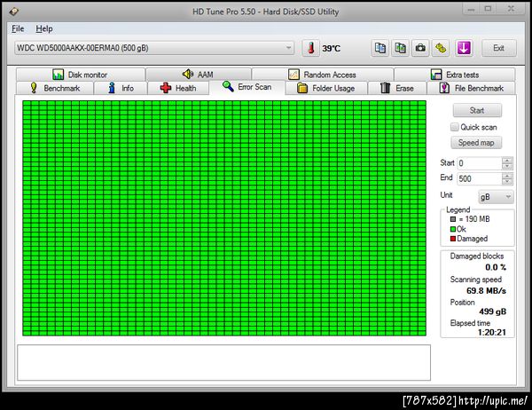
Task: Click the purple download arrow icon
Action: tap(464, 48)
